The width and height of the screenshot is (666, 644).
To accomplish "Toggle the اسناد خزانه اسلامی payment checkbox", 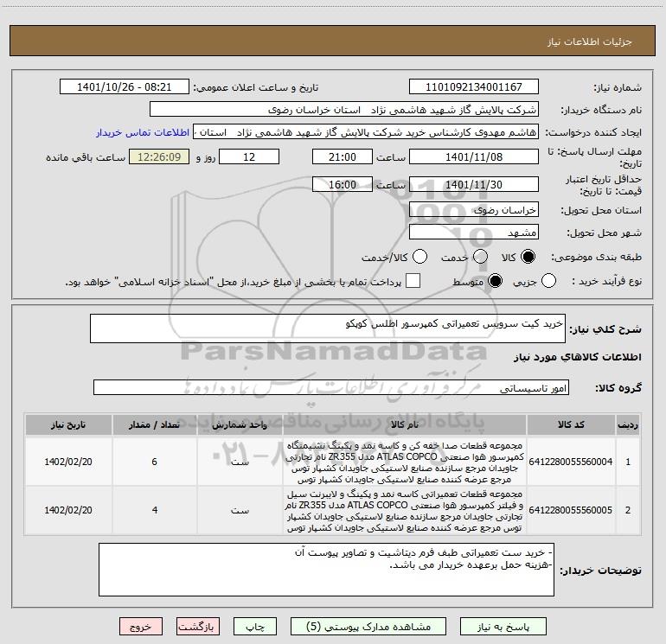I will [413, 281].
